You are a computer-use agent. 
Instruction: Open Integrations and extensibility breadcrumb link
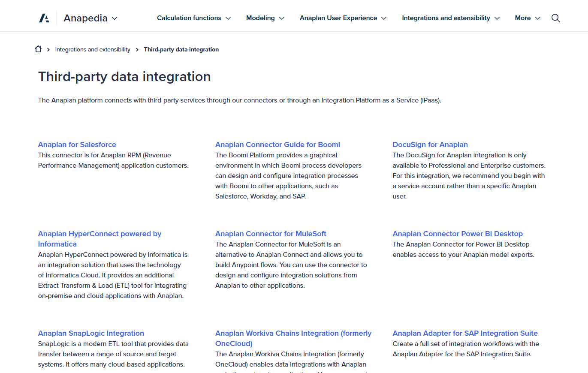click(x=93, y=50)
